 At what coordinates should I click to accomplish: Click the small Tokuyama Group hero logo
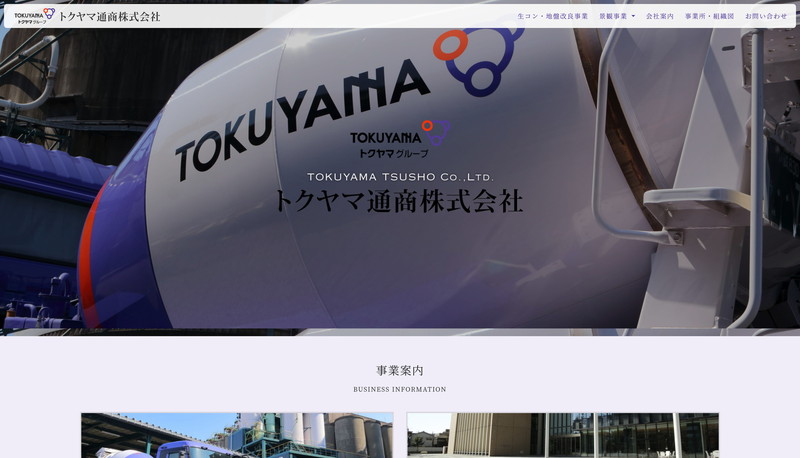400,139
